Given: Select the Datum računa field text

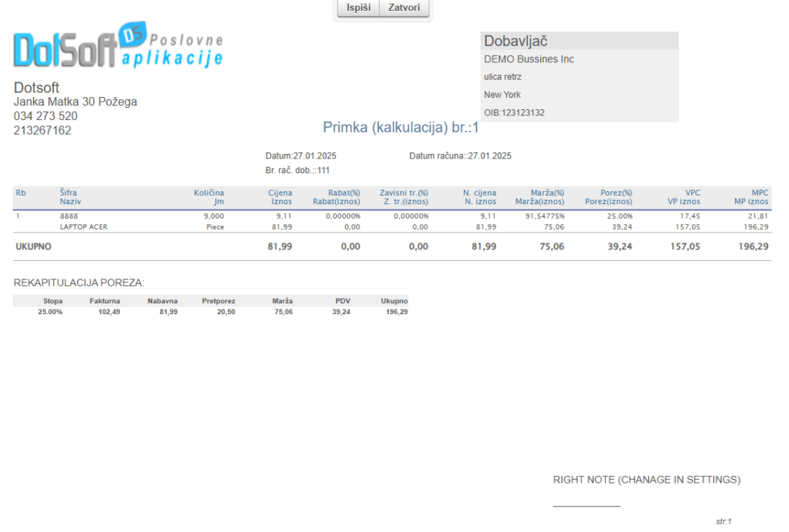Looking at the screenshot, I should click(460, 156).
